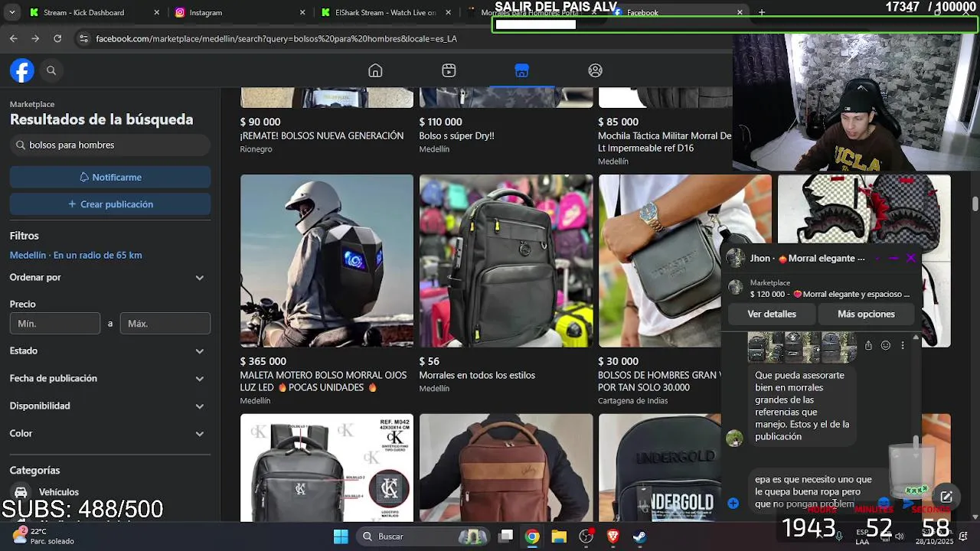The image size is (980, 551).
Task: Close the Jhon chat window
Action: click(911, 259)
